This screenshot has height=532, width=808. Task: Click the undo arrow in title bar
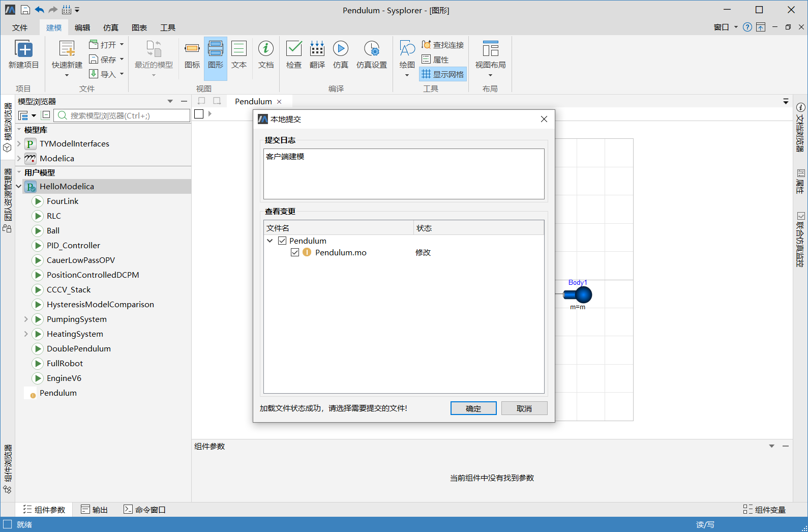(x=39, y=10)
